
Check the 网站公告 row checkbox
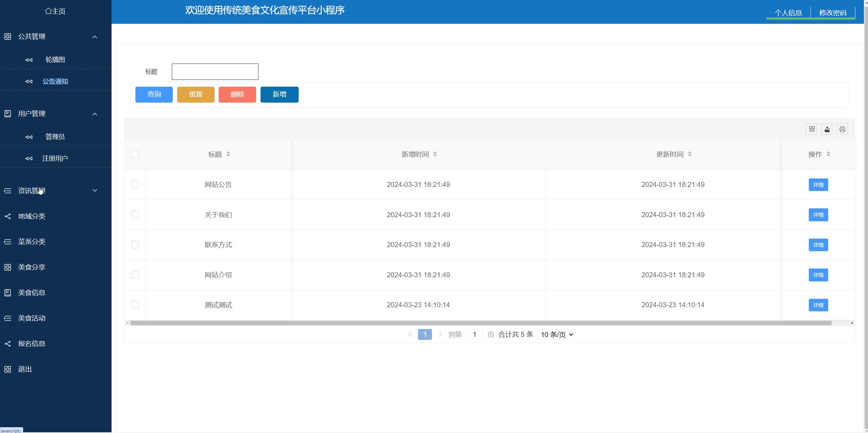pos(135,184)
